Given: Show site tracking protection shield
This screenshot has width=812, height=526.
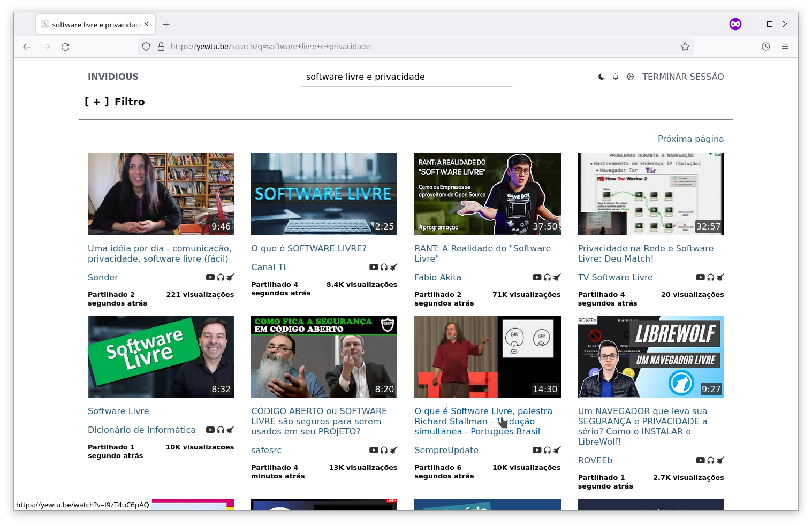Looking at the screenshot, I should (x=146, y=47).
